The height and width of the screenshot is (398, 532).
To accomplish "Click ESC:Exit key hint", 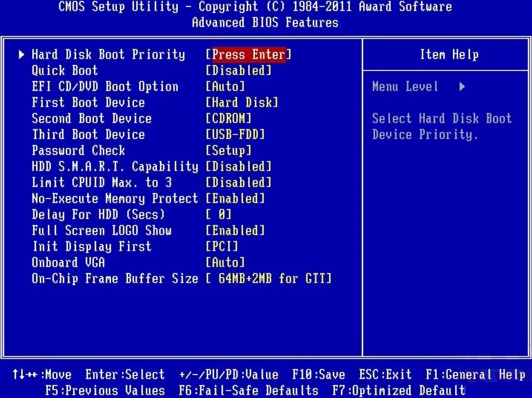I will pos(385,375).
